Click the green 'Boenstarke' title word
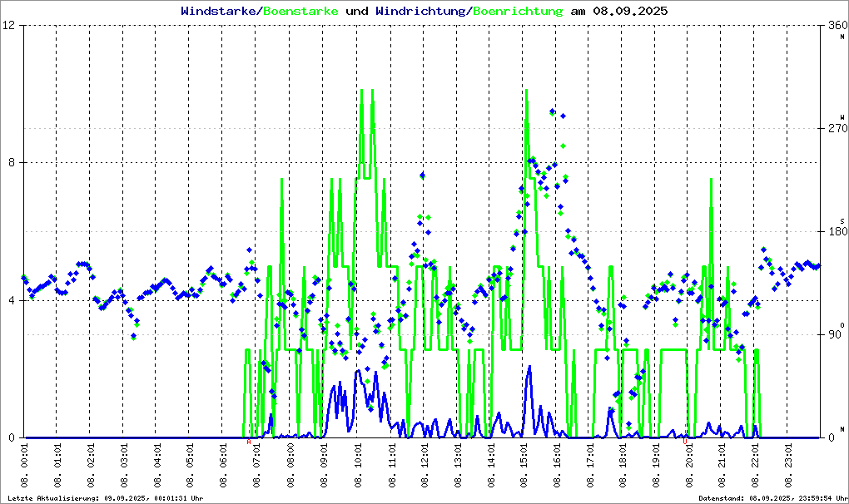The height and width of the screenshot is (504, 849). [300, 11]
